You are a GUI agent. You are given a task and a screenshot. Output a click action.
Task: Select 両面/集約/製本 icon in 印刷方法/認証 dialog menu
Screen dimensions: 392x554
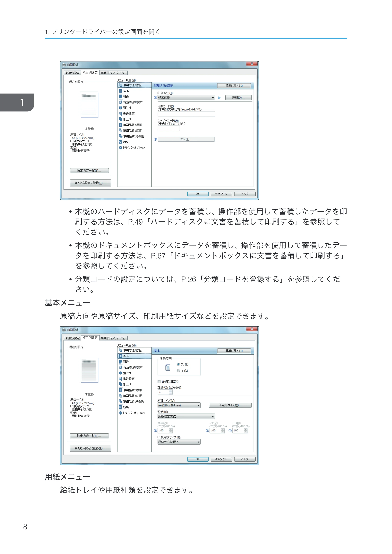coord(121,102)
